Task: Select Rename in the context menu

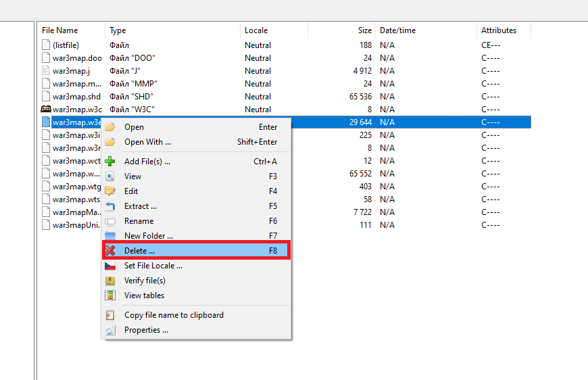Action: click(x=196, y=221)
